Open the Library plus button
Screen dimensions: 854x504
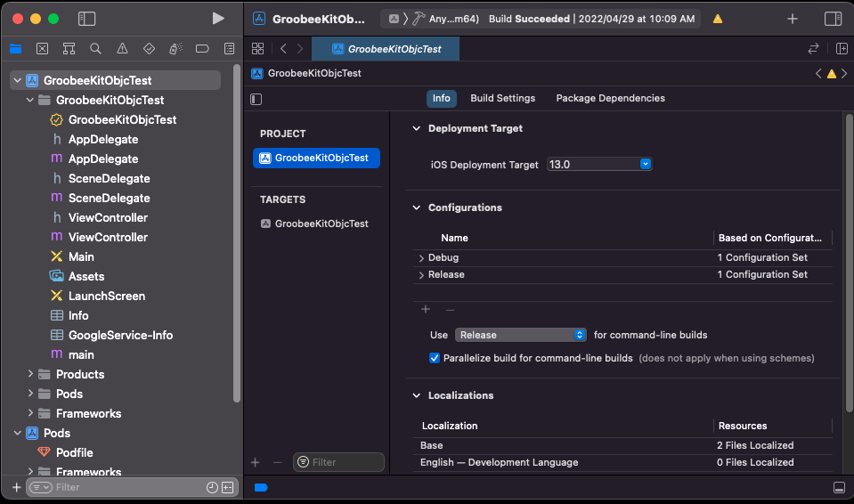coord(793,19)
